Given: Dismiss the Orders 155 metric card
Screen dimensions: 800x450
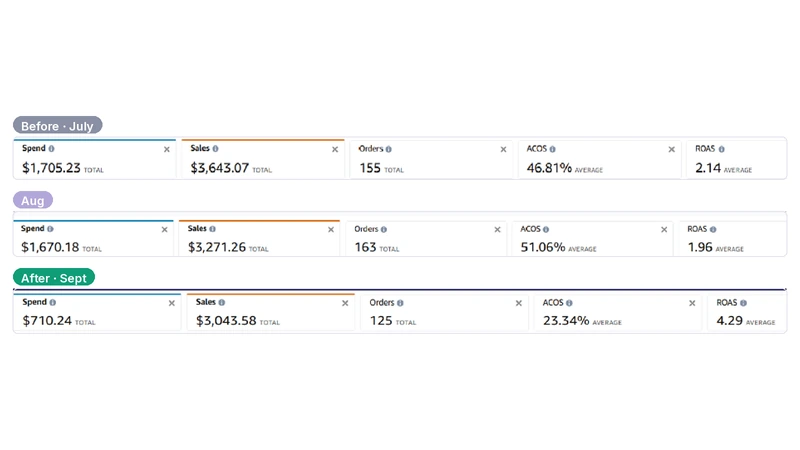Looking at the screenshot, I should tap(504, 149).
